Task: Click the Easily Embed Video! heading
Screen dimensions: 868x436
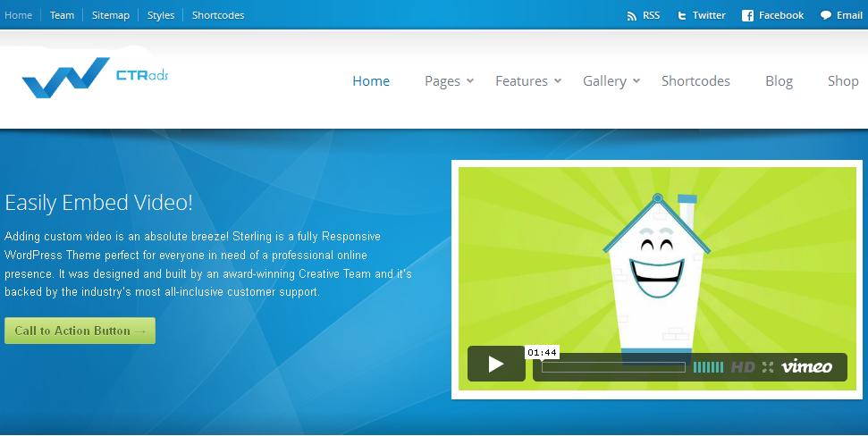Action: click(x=98, y=203)
